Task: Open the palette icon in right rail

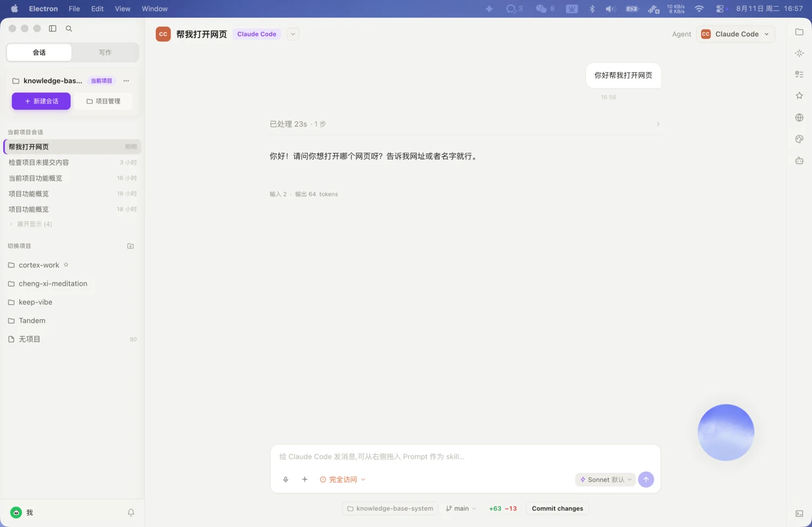Action: click(799, 139)
